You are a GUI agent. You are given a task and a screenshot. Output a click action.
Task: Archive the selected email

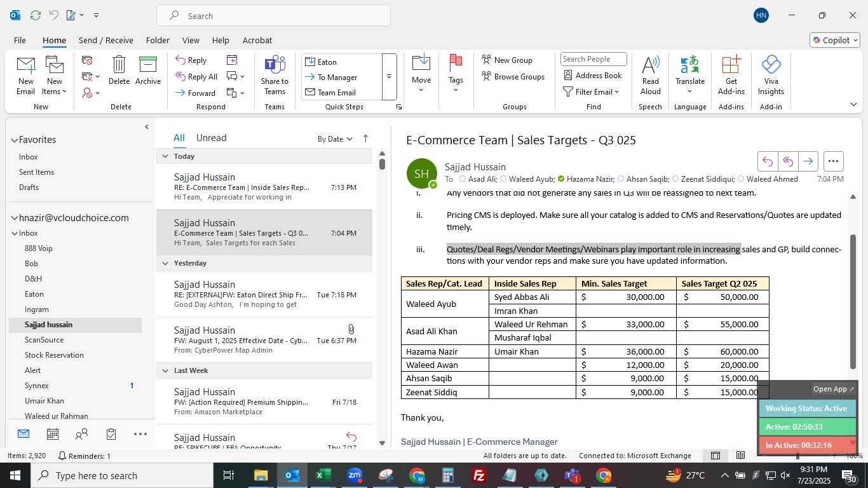148,71
